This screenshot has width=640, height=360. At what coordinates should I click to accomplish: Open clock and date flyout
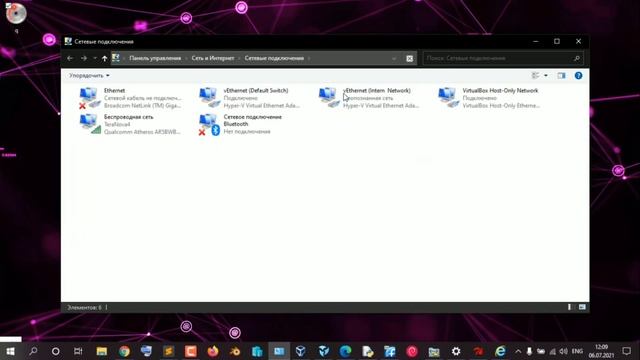[601, 351]
